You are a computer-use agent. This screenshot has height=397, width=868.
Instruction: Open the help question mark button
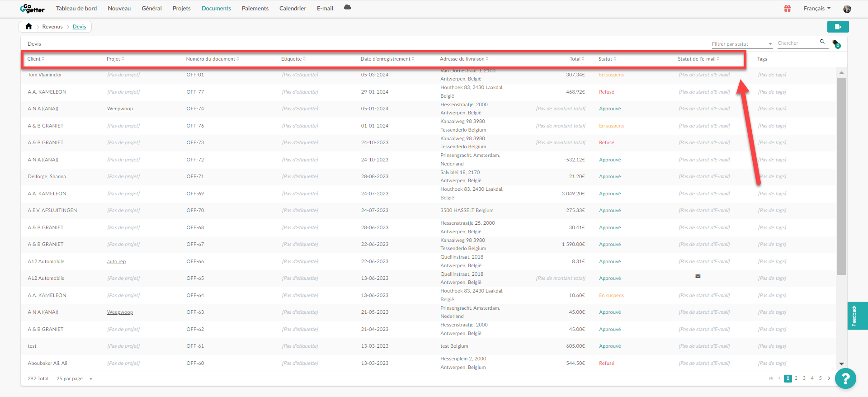[845, 378]
